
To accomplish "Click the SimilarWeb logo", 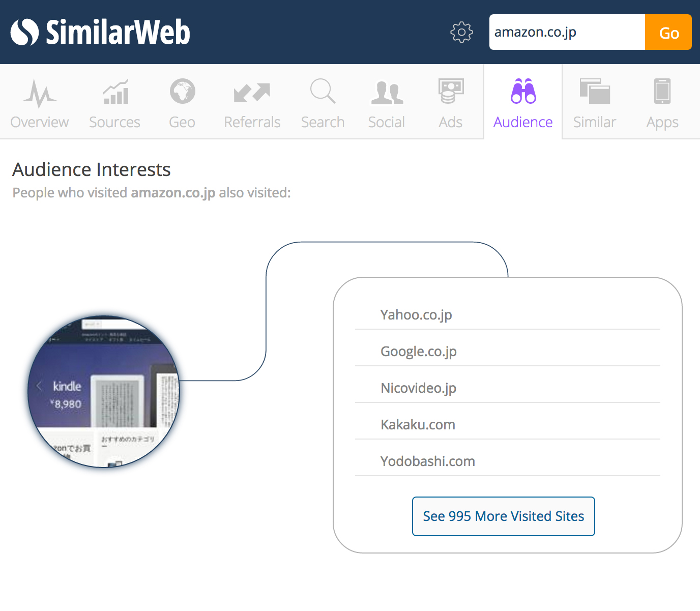I will click(100, 32).
